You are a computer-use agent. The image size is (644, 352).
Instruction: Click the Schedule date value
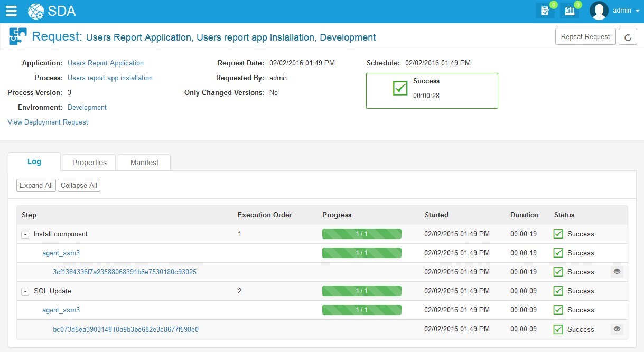(x=438, y=63)
